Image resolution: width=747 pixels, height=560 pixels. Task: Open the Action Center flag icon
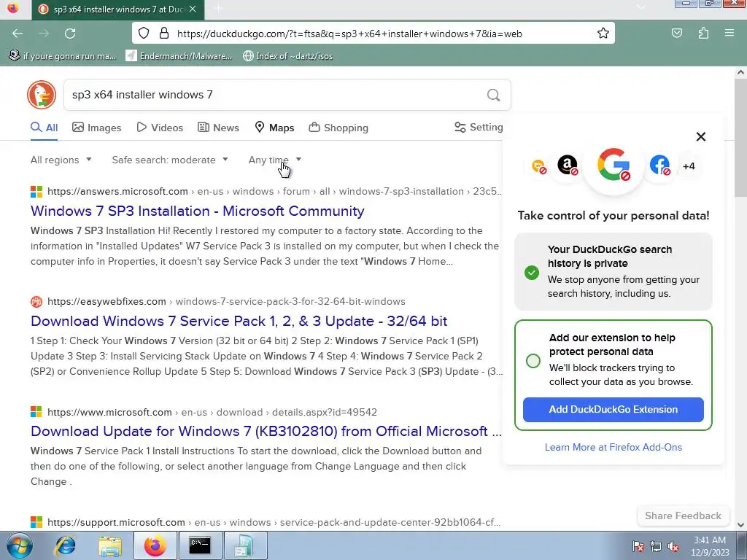tap(638, 546)
